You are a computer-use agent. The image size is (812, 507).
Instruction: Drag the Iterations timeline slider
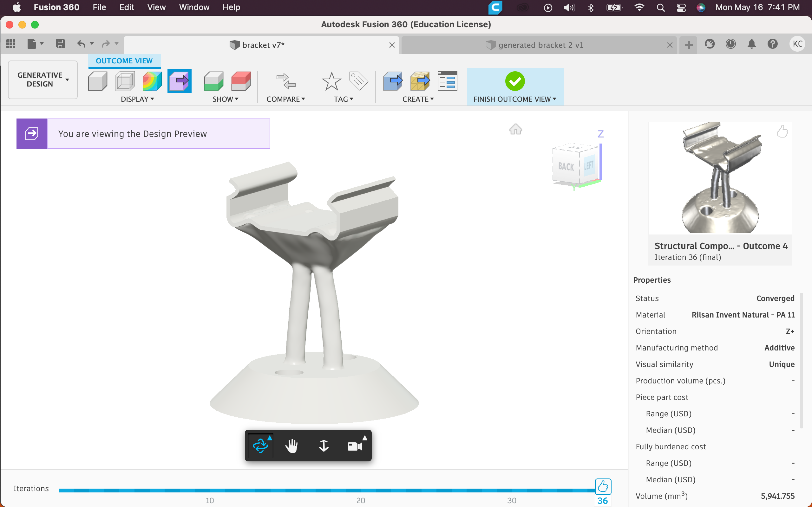(x=603, y=486)
